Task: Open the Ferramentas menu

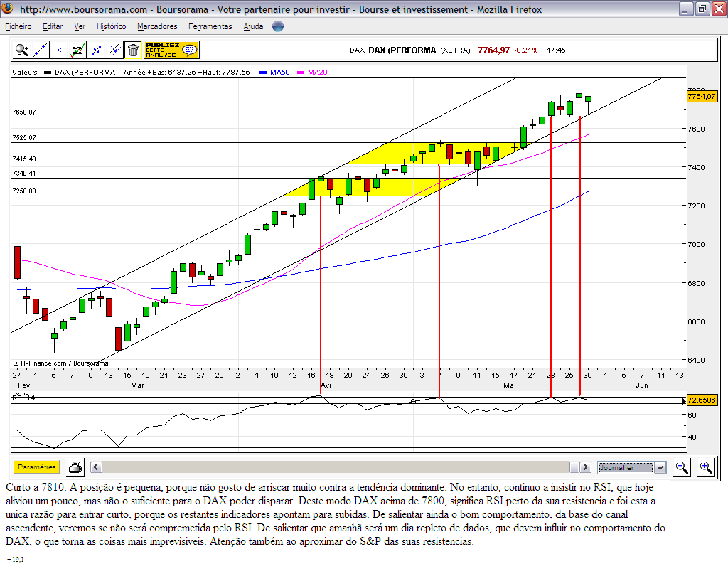Action: pos(210,26)
